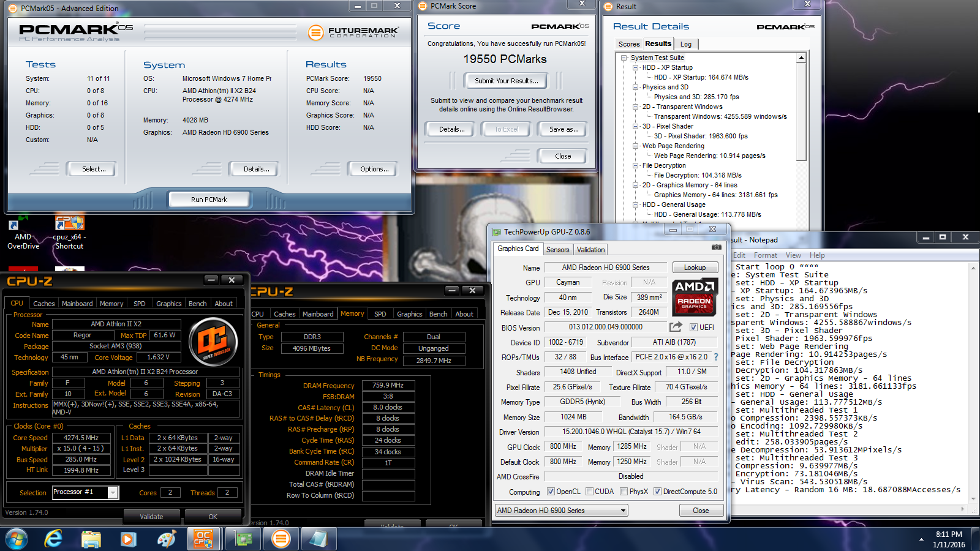Toggle the CUDA checkbox
The image size is (980, 551).
pyautogui.click(x=589, y=492)
